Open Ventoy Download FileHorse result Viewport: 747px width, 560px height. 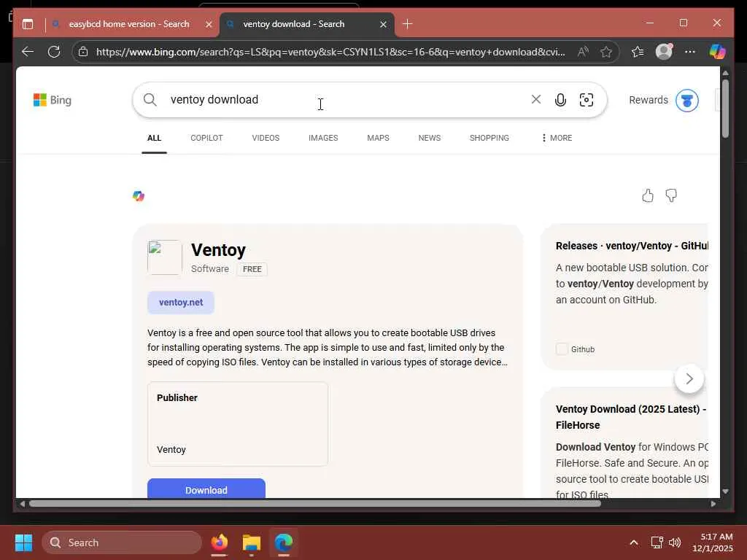(631, 417)
